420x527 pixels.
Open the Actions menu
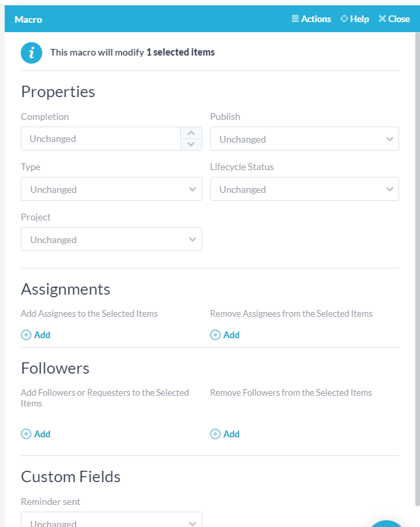coord(311,19)
